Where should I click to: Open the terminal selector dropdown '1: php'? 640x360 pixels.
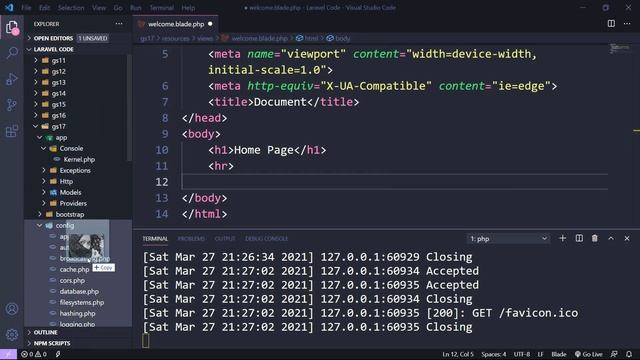point(508,238)
